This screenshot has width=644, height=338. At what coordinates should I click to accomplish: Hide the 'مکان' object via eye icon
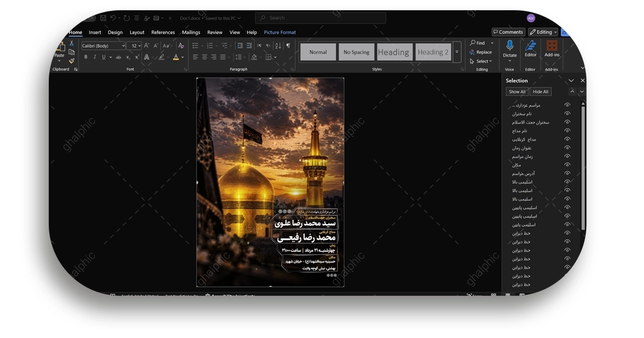pos(567,165)
